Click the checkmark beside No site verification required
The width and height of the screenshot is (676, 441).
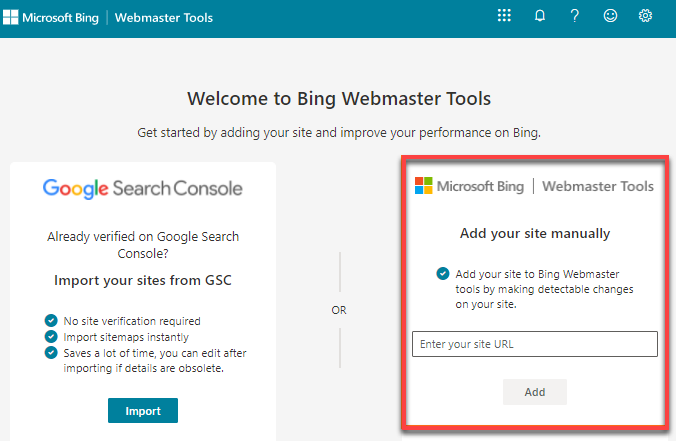pyautogui.click(x=51, y=321)
